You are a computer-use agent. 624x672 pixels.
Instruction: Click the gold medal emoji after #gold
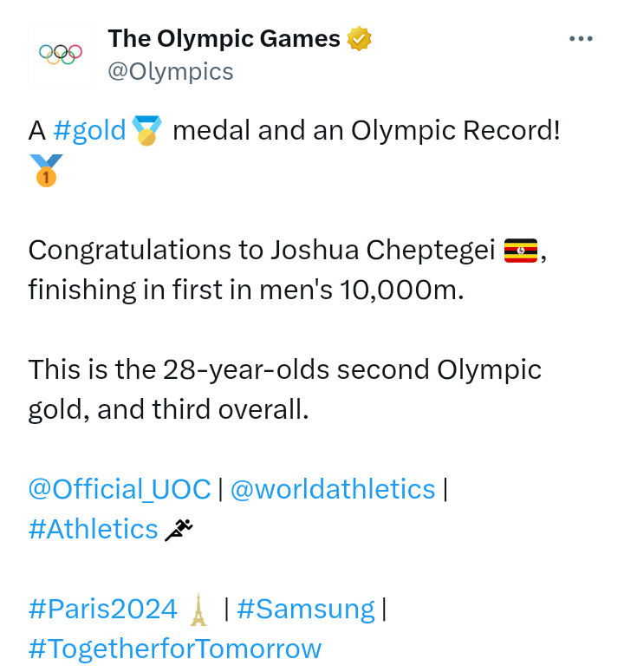pyautogui.click(x=146, y=130)
